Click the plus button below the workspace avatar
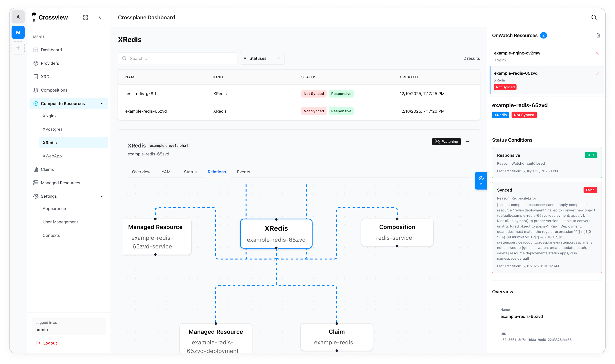 (18, 48)
